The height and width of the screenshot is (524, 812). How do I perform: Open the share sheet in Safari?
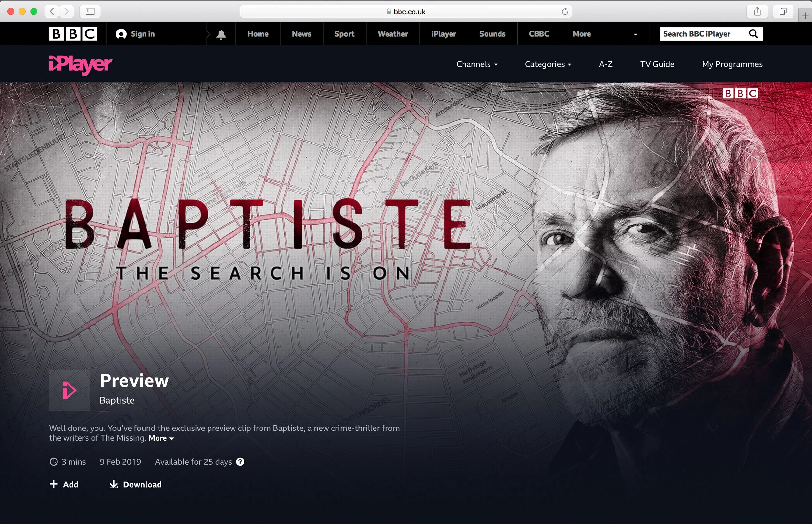(x=757, y=11)
